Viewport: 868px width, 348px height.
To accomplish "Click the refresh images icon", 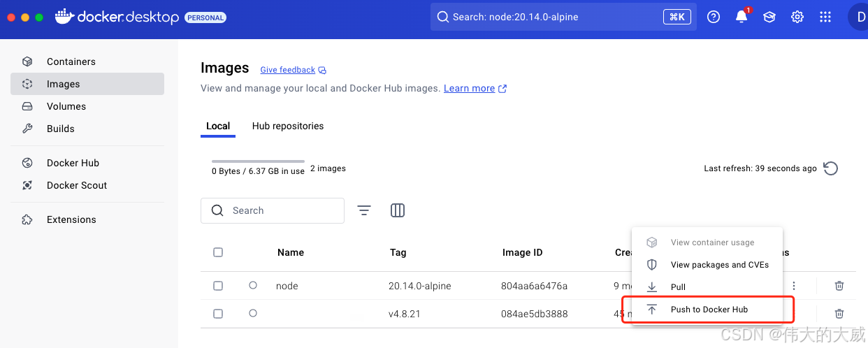I will pos(830,168).
